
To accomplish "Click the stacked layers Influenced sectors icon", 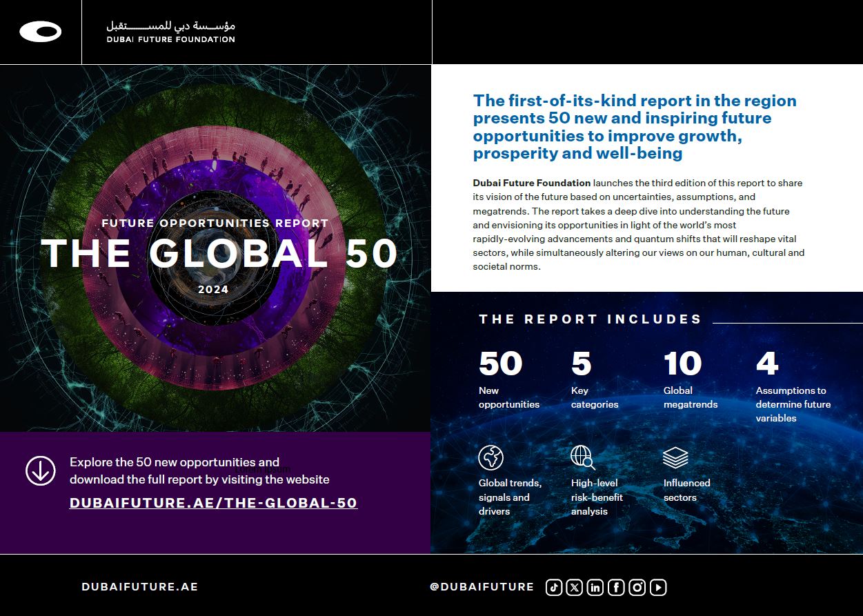I will (675, 457).
